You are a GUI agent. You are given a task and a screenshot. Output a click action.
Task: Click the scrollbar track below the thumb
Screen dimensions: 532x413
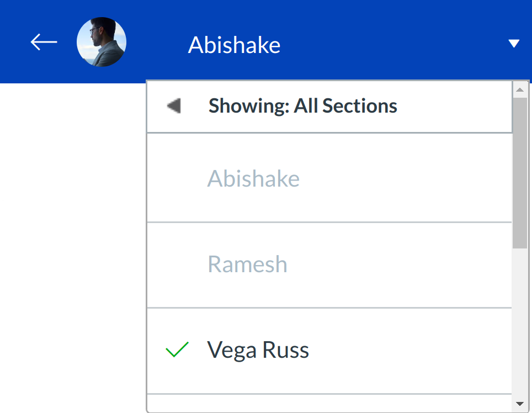point(520,326)
